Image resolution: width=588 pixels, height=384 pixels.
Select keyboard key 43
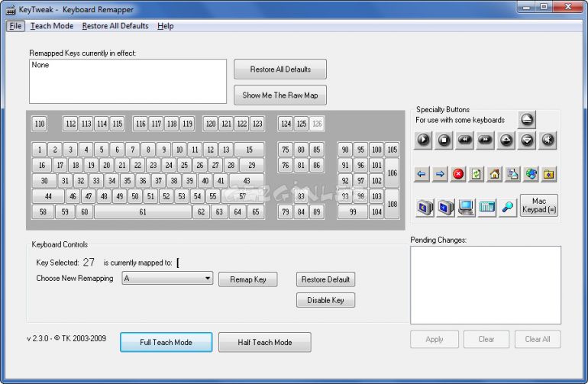247,181
